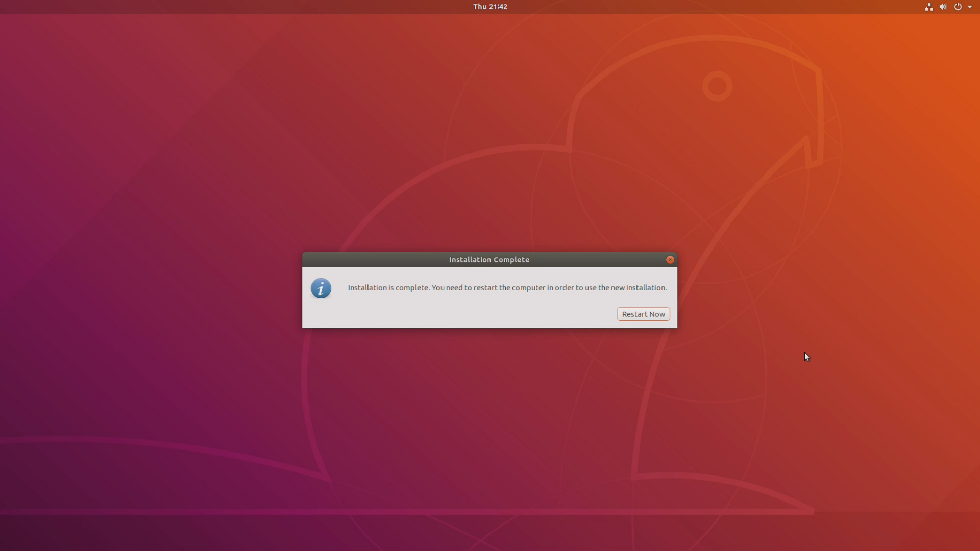Expand the system menu dropdown arrow
Image resolution: width=980 pixels, height=551 pixels.
tap(970, 7)
